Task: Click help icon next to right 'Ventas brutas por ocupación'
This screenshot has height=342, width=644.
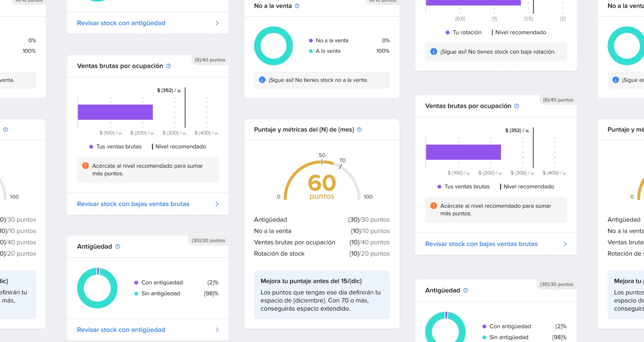Action: 516,106
